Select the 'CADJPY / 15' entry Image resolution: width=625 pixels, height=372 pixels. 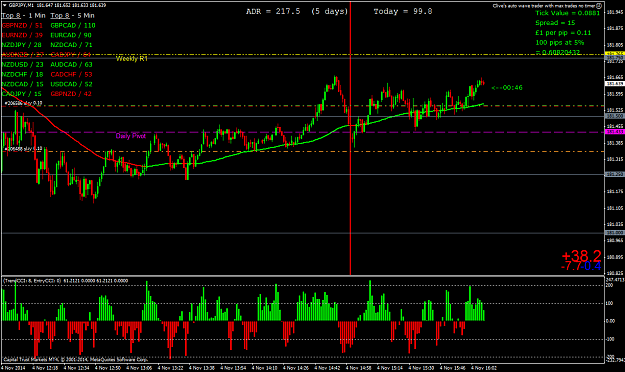coord(22,94)
